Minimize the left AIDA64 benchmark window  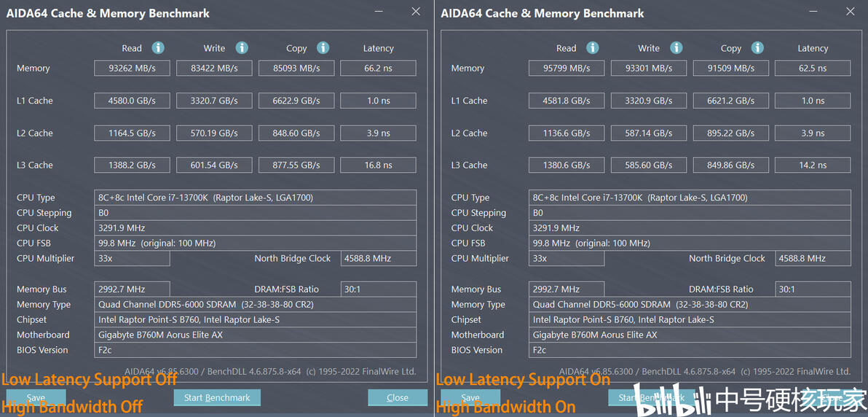[379, 12]
